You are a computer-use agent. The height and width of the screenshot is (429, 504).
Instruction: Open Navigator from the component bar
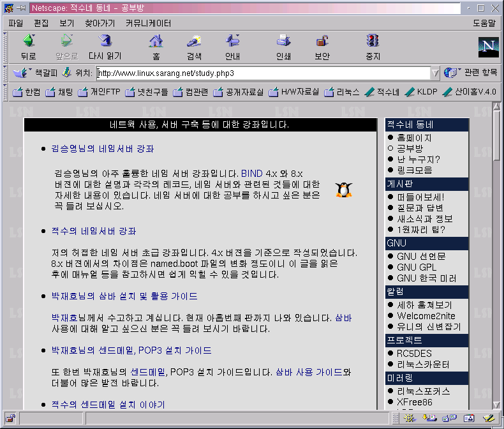pos(410,418)
